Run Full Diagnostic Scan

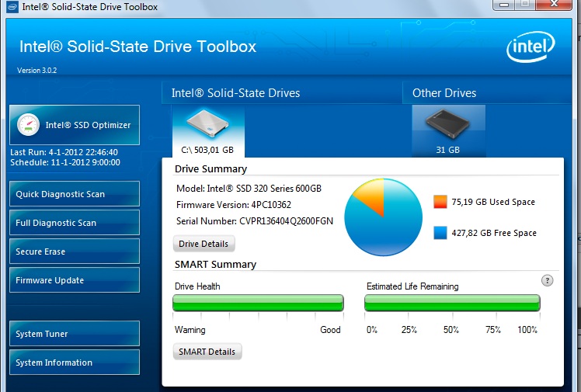click(75, 223)
